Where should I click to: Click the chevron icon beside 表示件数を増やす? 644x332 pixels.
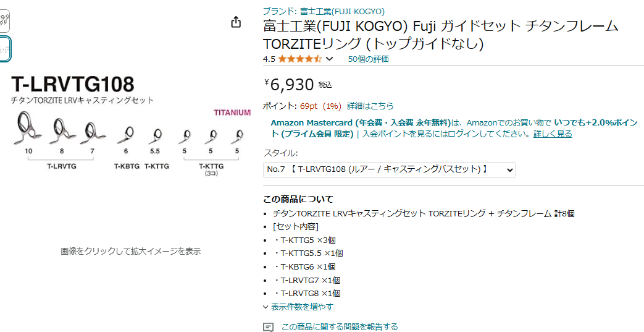click(266, 307)
